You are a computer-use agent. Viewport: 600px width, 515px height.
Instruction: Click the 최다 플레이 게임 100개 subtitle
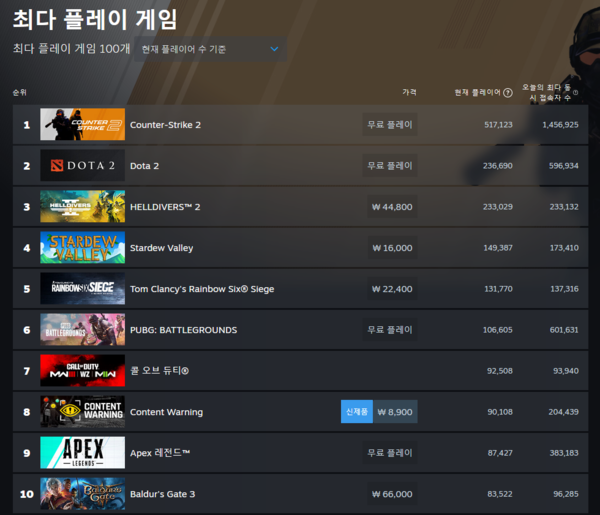pyautogui.click(x=72, y=49)
